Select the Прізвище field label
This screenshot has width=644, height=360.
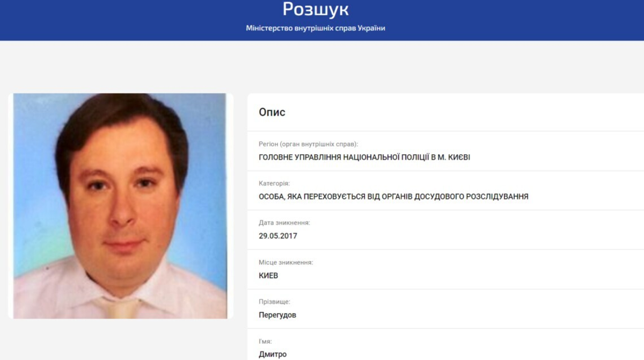[x=274, y=302]
